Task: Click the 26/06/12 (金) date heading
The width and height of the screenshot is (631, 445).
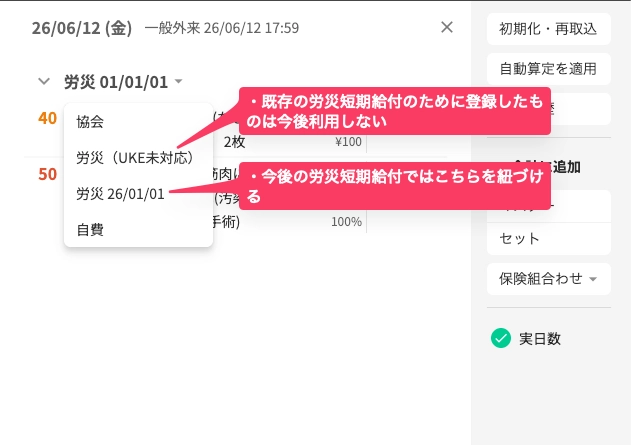Action: [x=82, y=28]
